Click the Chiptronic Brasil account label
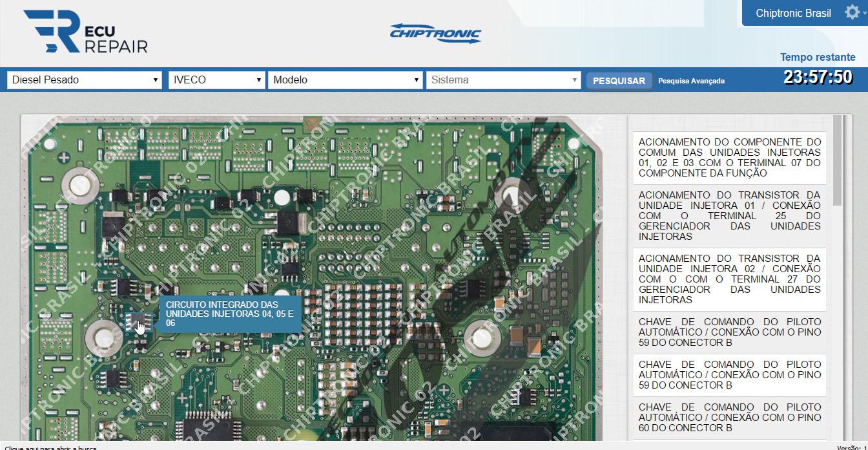The height and width of the screenshot is (450, 868). pyautogui.click(x=793, y=13)
